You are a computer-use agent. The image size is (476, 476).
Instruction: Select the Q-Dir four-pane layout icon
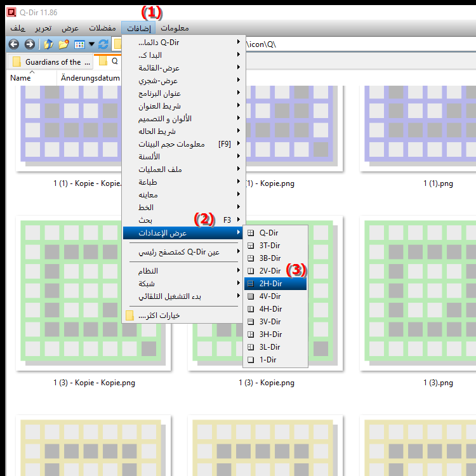pyautogui.click(x=251, y=233)
